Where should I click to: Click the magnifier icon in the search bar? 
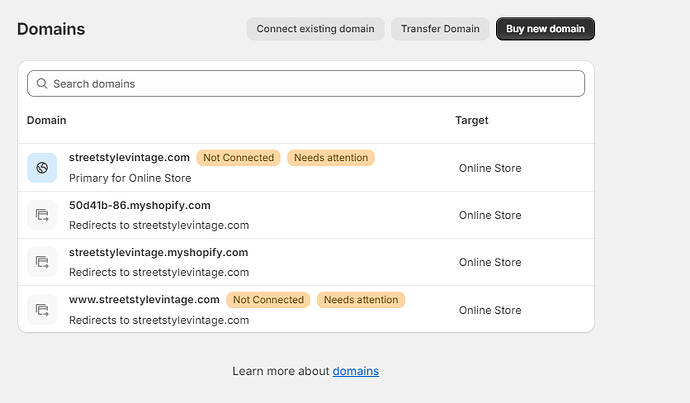pyautogui.click(x=42, y=84)
